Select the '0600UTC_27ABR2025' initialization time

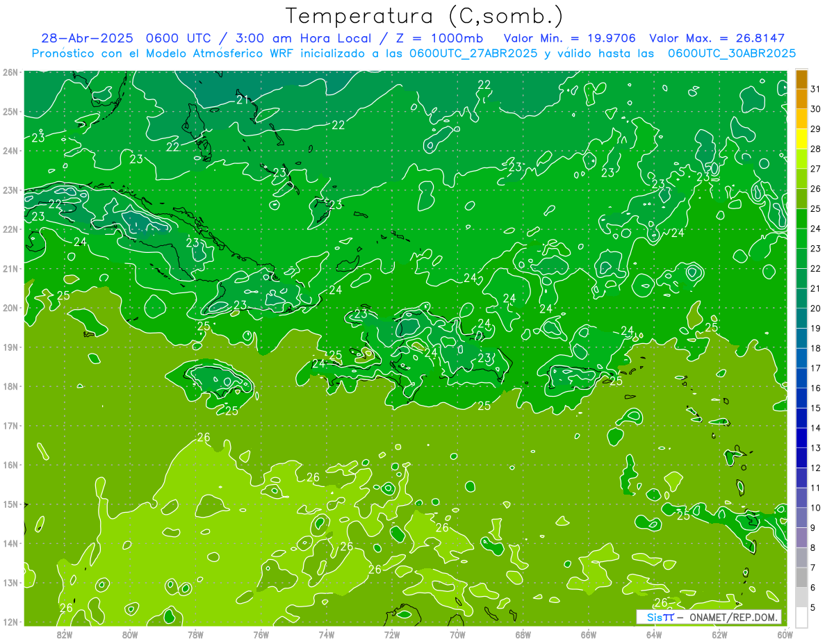click(473, 53)
